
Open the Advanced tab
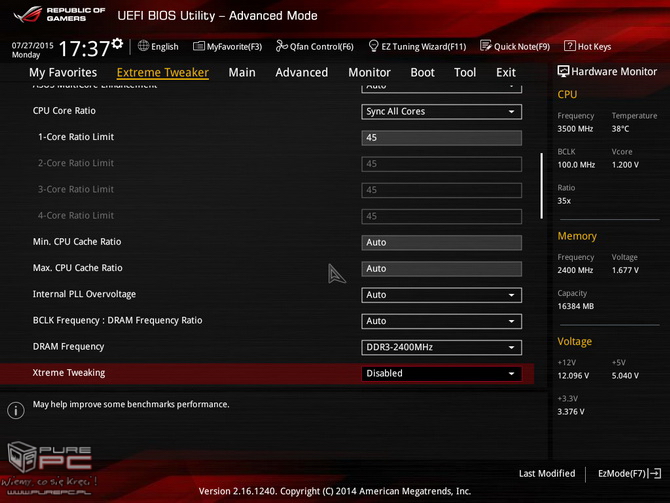(302, 73)
